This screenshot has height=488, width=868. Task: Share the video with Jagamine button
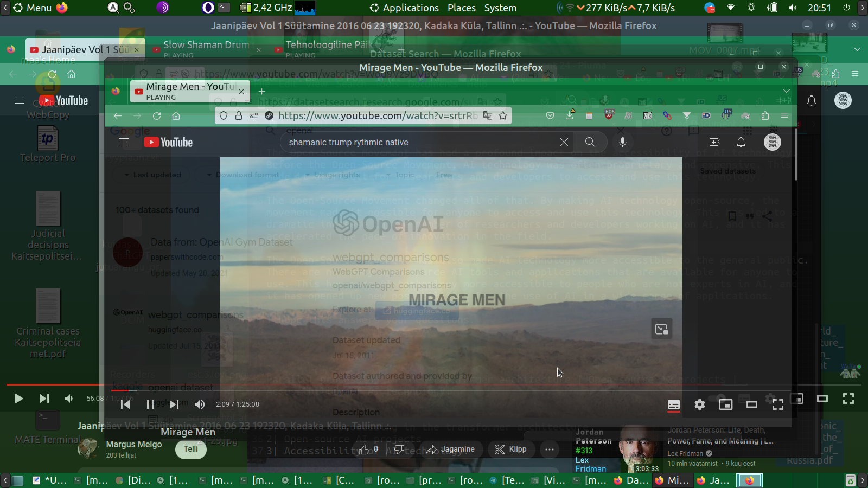[450, 449]
